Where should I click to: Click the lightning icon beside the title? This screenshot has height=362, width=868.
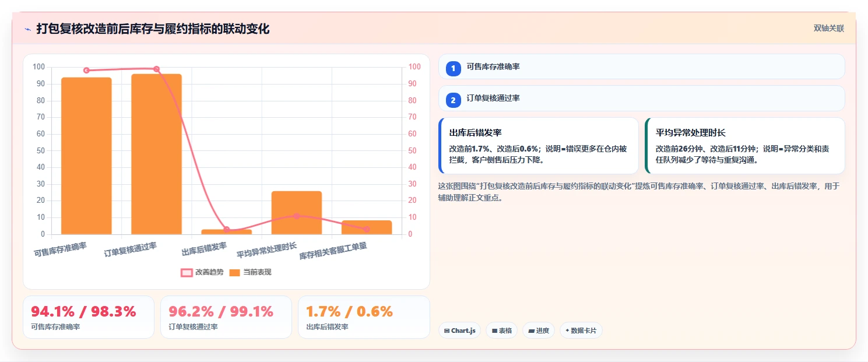click(27, 29)
